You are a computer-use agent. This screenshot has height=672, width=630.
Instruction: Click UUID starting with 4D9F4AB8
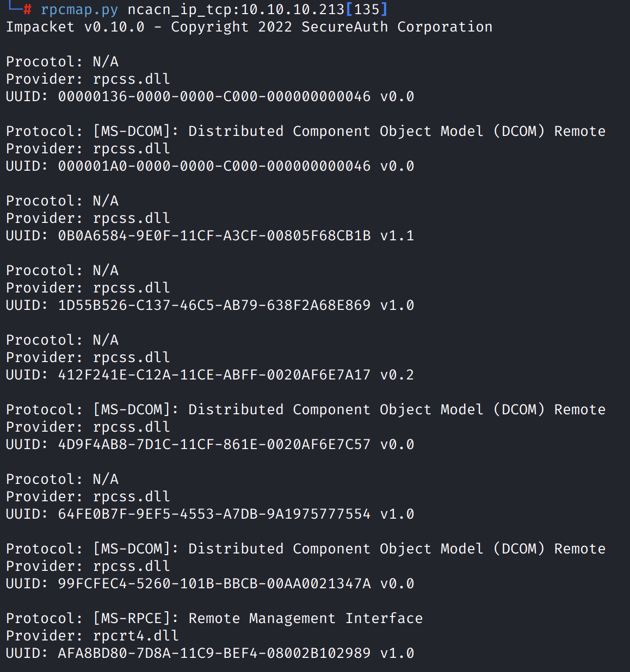(x=214, y=445)
